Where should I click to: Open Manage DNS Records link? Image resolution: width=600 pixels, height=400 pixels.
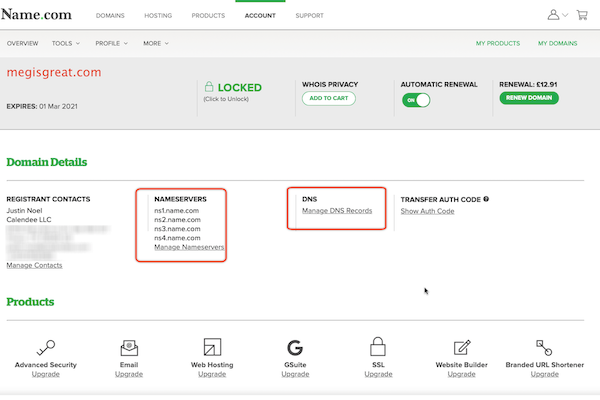click(337, 211)
